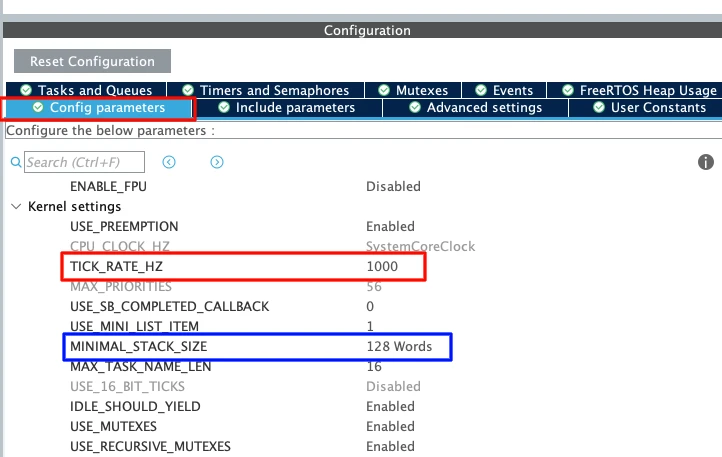This screenshot has width=722, height=457.
Task: Switch to Tasks and Queues tab
Action: pyautogui.click(x=86, y=90)
